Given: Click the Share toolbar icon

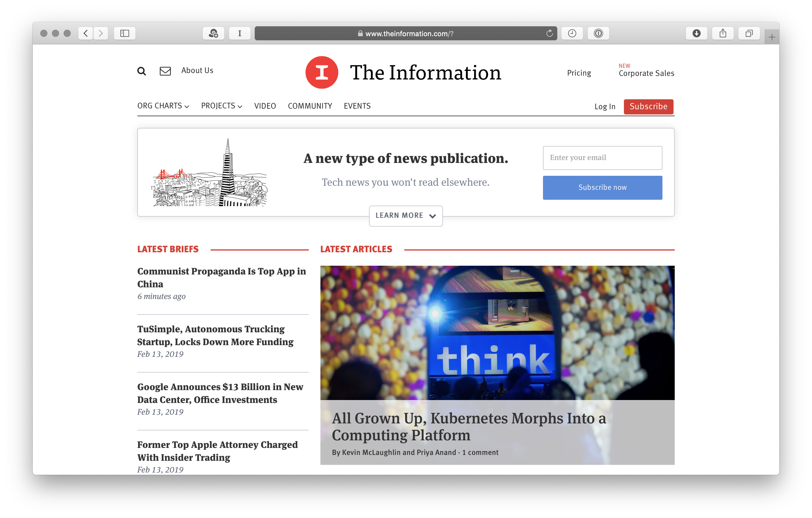Looking at the screenshot, I should (x=723, y=33).
